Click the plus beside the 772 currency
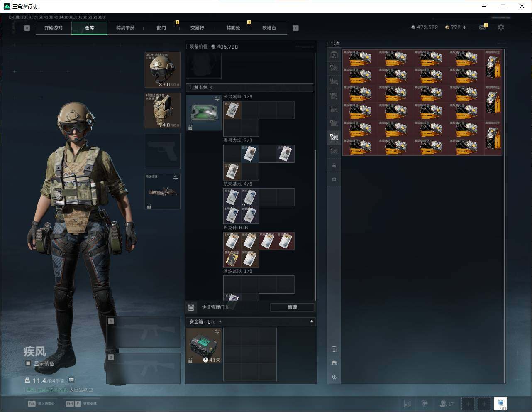Viewport: 532px width, 412px height. click(x=464, y=27)
